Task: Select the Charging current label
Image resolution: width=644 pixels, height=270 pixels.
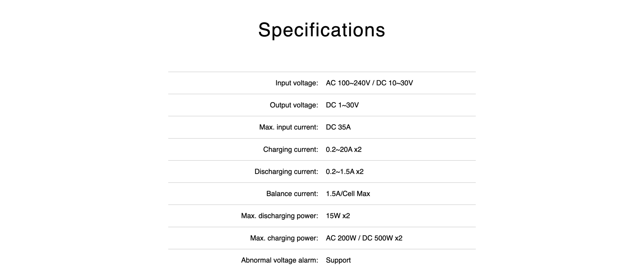Action: point(291,149)
